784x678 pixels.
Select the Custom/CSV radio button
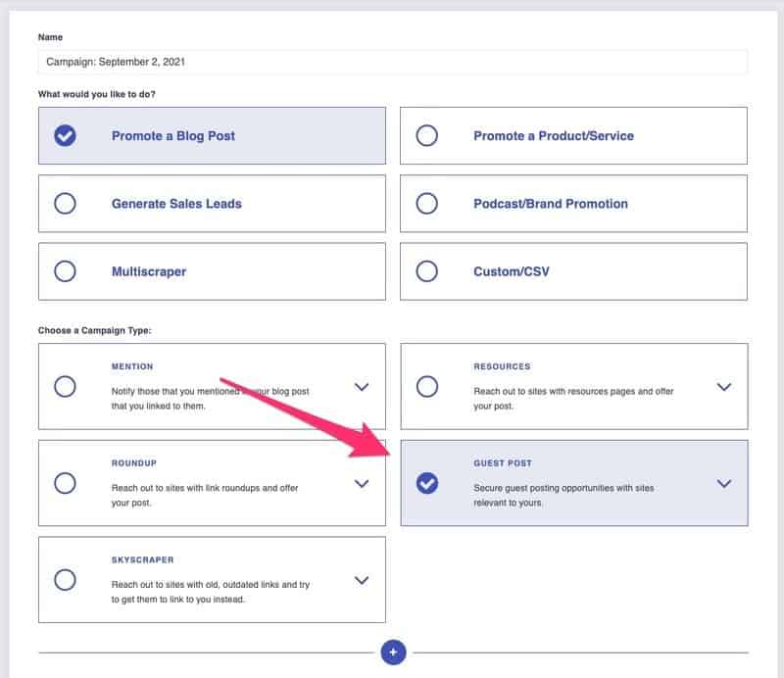427,271
